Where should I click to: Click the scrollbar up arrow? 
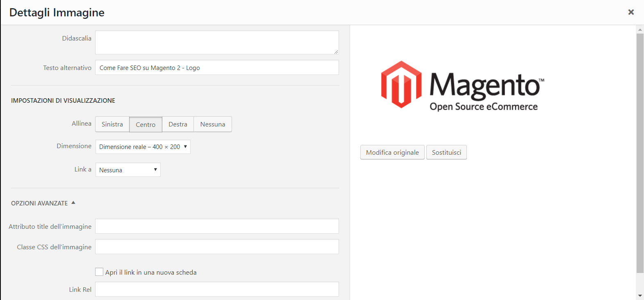coord(640,29)
